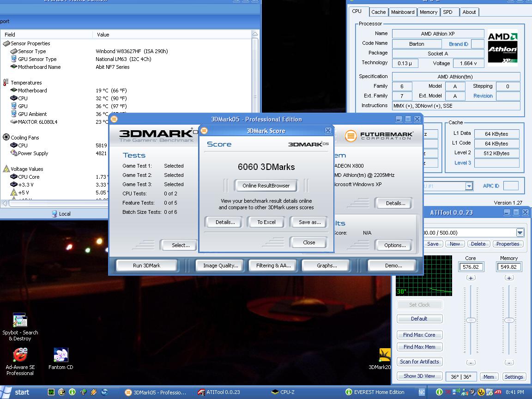The image size is (532, 399).
Task: Click Default button in ATITool
Action: tap(419, 319)
